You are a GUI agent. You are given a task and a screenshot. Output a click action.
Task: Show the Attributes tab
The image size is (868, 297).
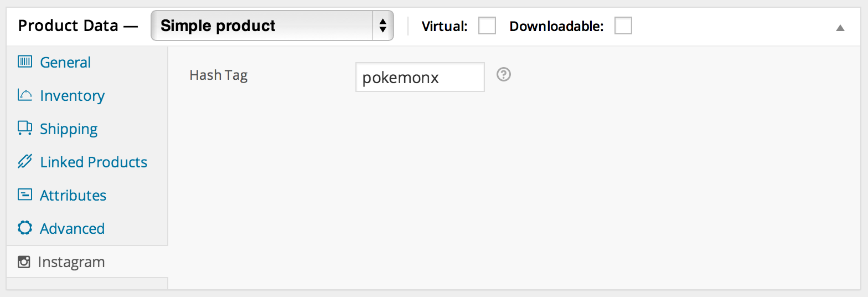(73, 195)
